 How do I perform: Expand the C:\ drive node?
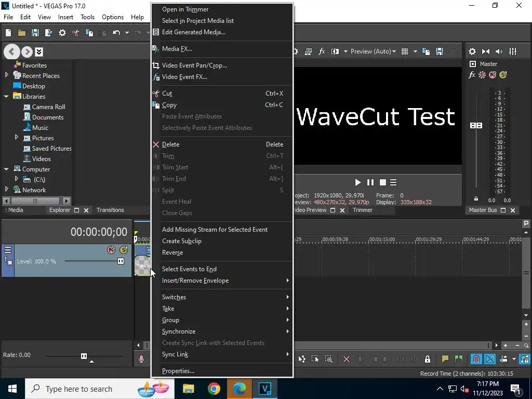(16, 179)
